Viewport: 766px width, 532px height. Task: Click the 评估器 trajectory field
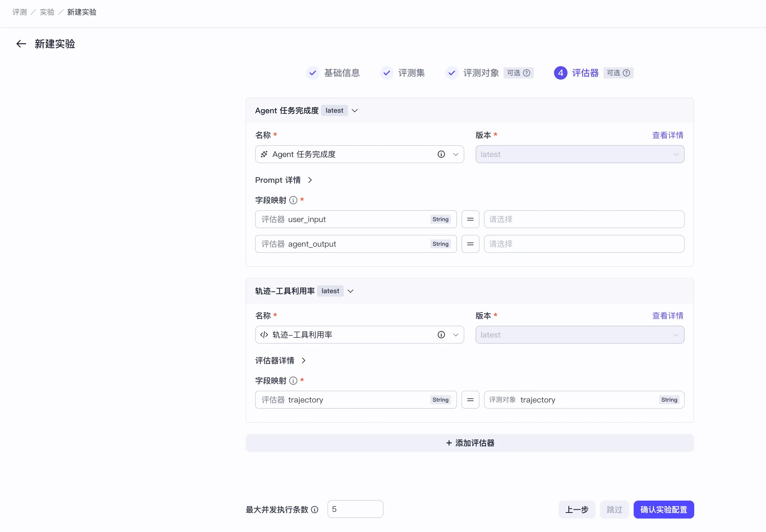click(356, 400)
